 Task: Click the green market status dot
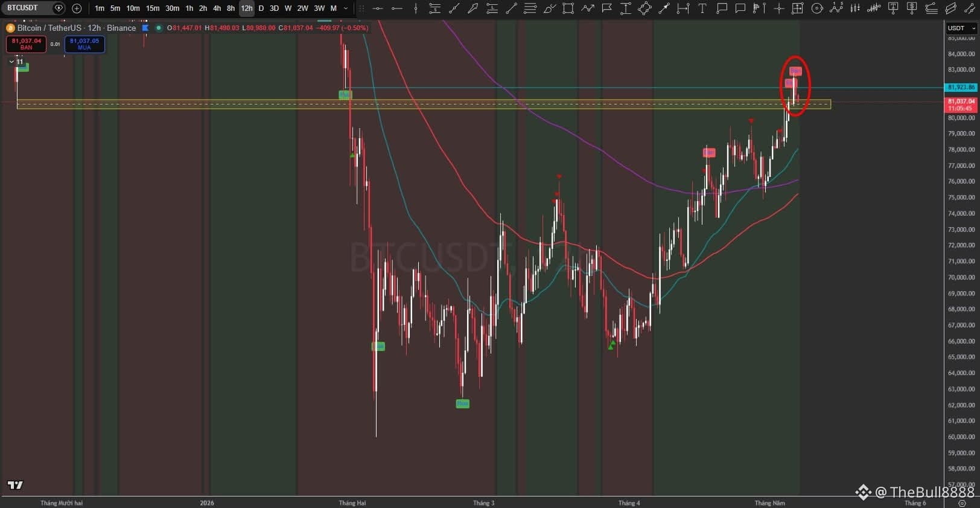(x=158, y=28)
